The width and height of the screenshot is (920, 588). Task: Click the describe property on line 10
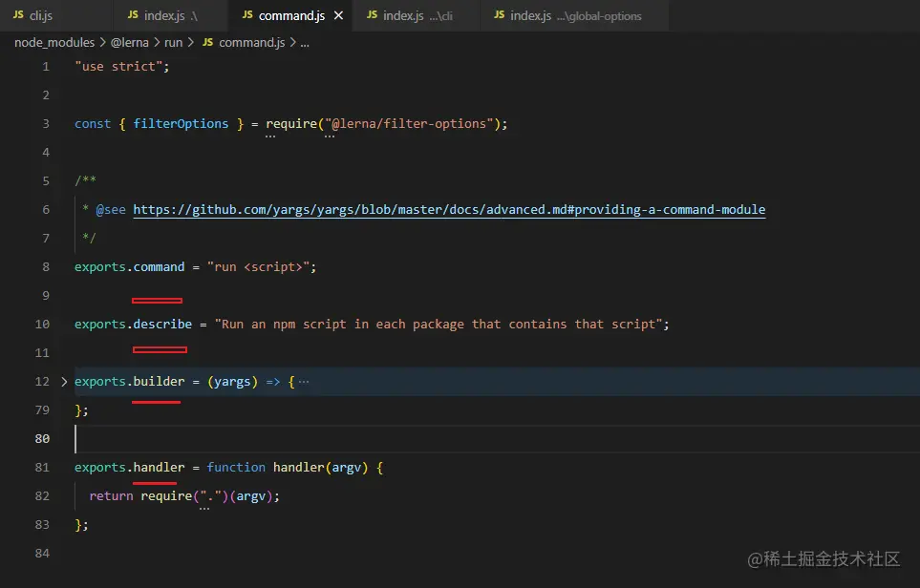coord(162,325)
